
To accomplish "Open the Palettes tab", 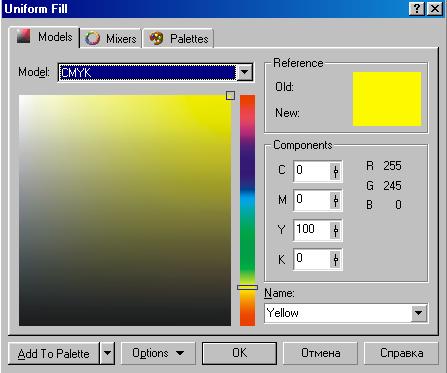I will (179, 39).
